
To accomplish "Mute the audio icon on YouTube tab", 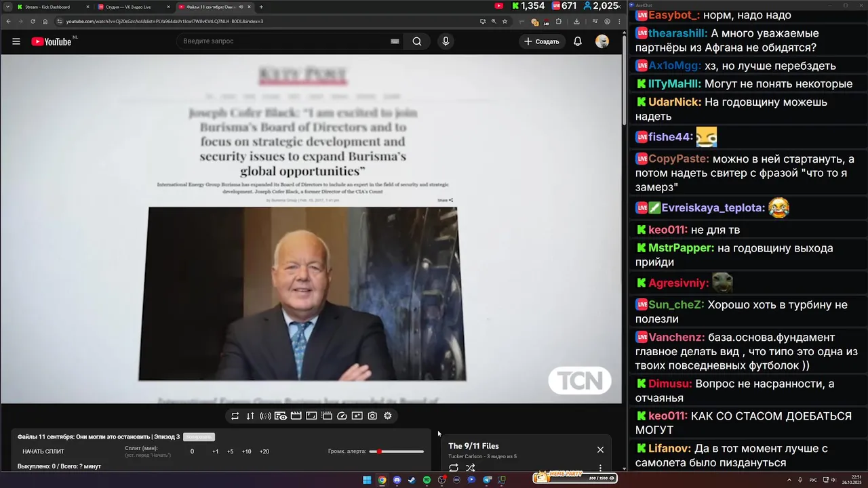I will pyautogui.click(x=240, y=7).
